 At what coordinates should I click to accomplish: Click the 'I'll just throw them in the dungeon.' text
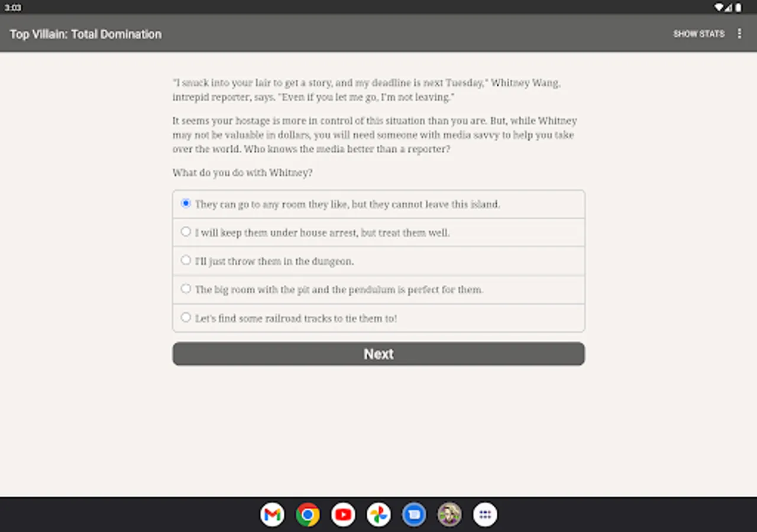point(274,261)
